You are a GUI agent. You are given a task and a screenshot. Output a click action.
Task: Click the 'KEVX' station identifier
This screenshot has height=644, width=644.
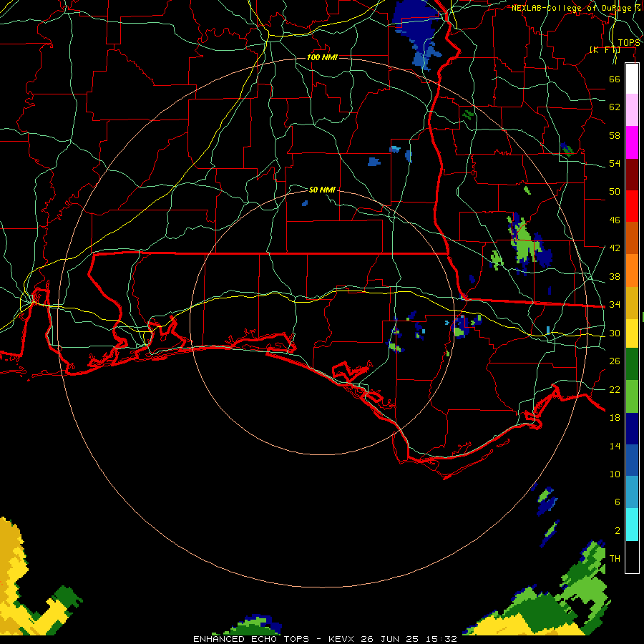click(341, 639)
